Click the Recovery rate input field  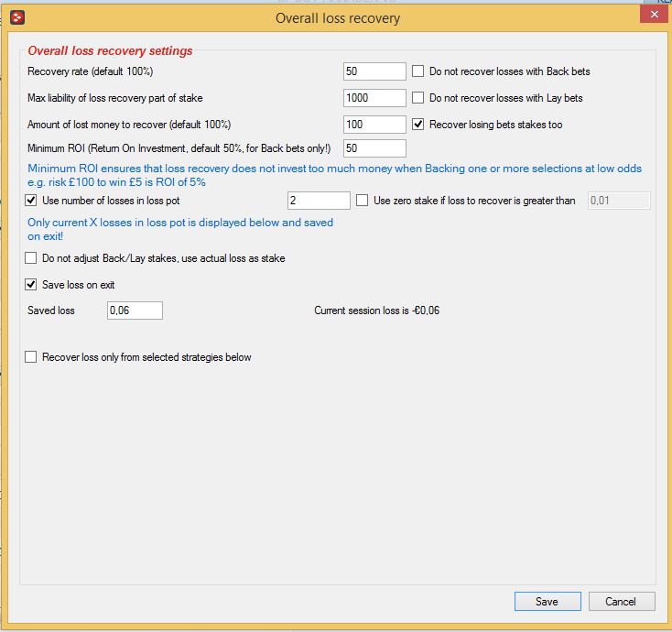pos(374,71)
